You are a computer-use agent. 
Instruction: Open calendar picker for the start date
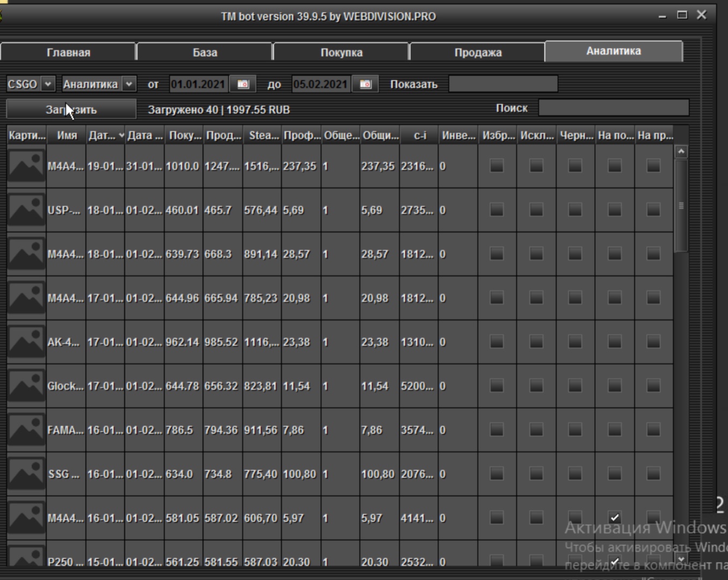[x=243, y=84]
